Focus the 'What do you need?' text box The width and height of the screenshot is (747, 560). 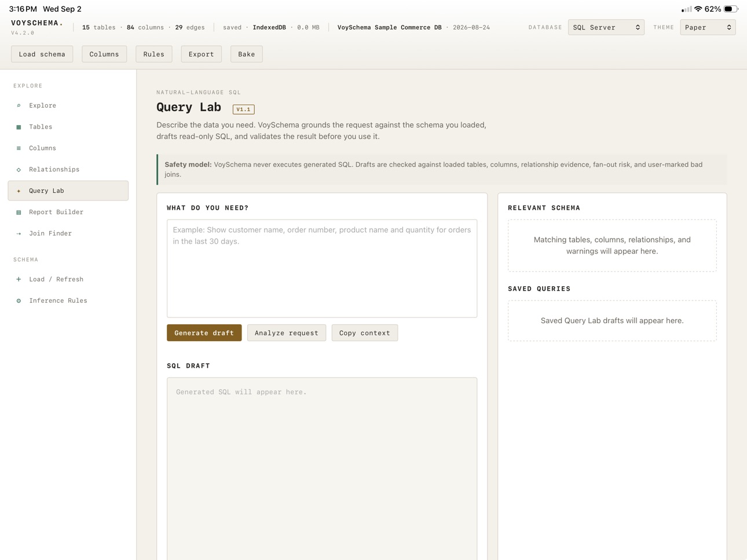click(x=322, y=268)
